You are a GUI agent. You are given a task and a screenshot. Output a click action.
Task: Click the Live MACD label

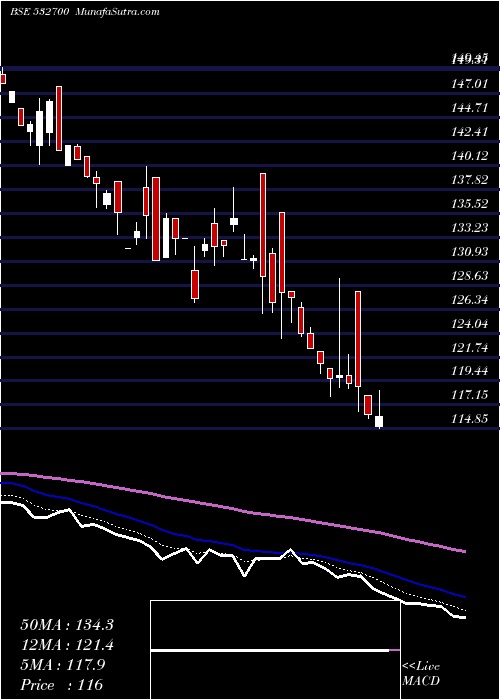pos(421,674)
